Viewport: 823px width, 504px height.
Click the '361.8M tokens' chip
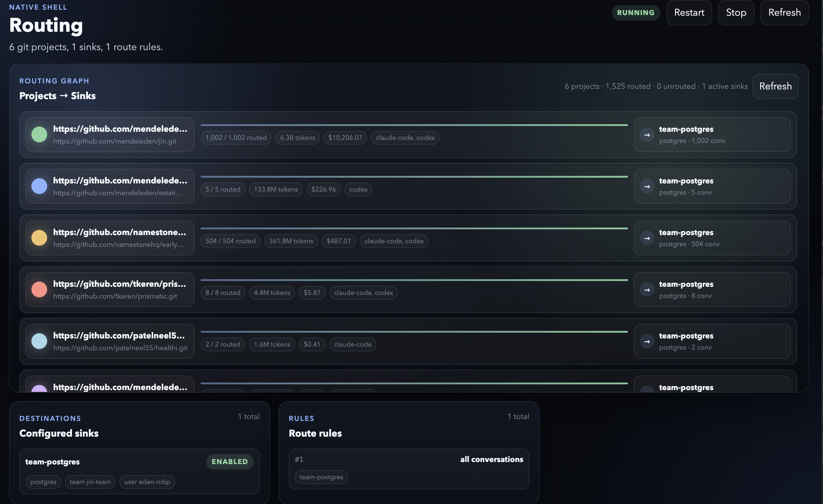pyautogui.click(x=291, y=241)
